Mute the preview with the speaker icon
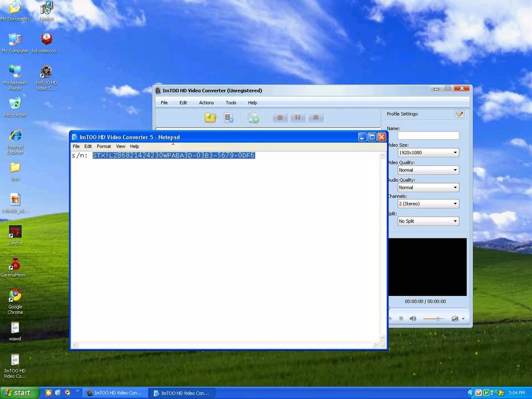The width and height of the screenshot is (532, 399). 413,319
